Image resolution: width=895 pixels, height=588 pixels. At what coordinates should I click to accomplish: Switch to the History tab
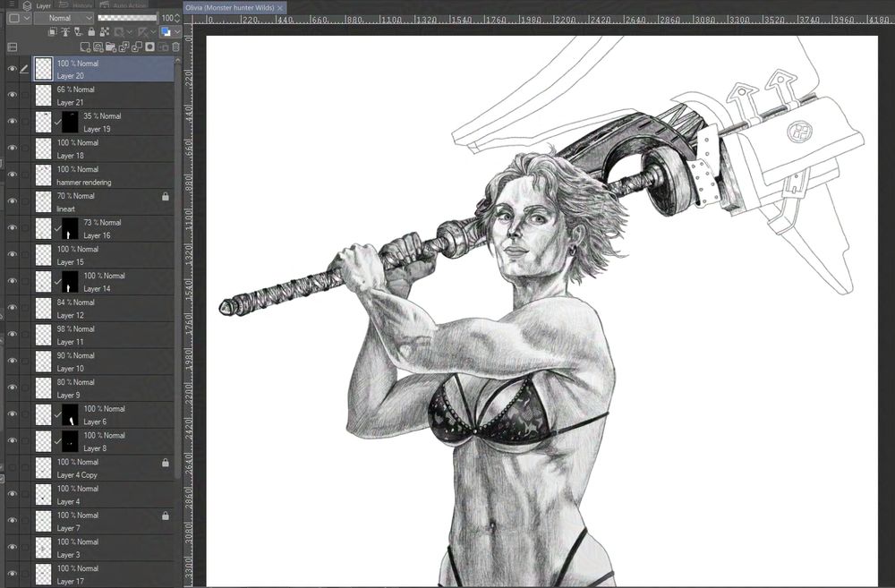[x=76, y=5]
